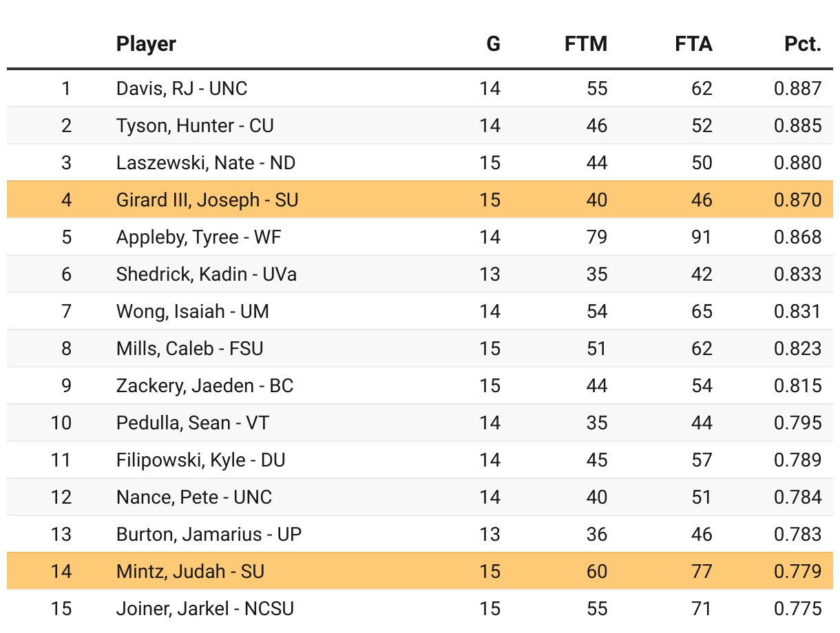Click Tyson, Hunter - CU row

click(x=420, y=125)
